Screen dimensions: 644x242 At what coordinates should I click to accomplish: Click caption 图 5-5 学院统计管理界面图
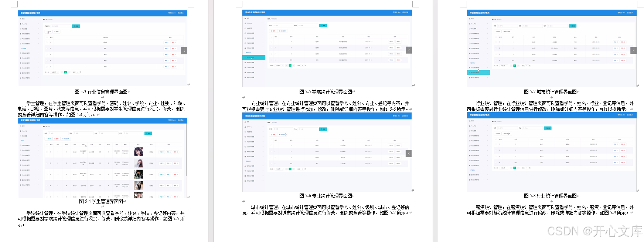(x=326, y=92)
